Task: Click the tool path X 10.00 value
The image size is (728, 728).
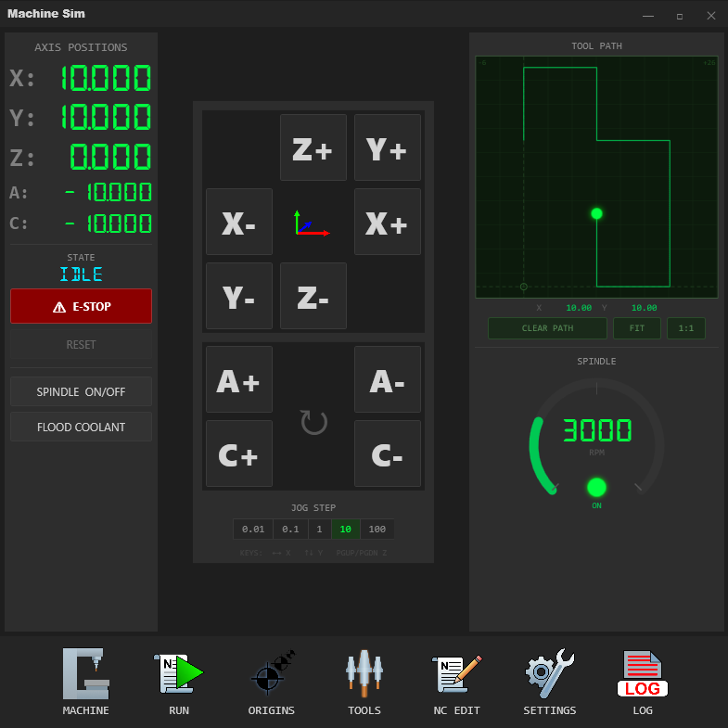Action: pos(579,308)
